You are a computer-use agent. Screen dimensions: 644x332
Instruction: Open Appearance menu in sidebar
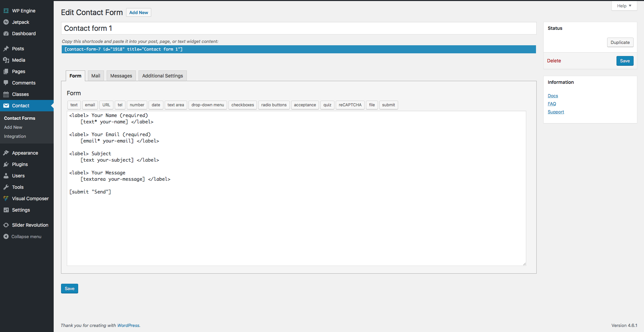[27, 153]
